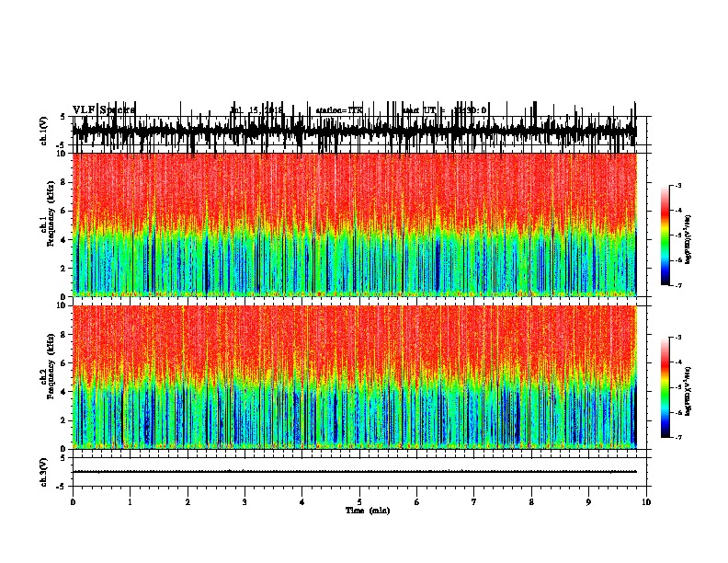This screenshot has height=563, width=728.
Task: Click the ch.1 voltage waveform trace
Action: coord(354,131)
